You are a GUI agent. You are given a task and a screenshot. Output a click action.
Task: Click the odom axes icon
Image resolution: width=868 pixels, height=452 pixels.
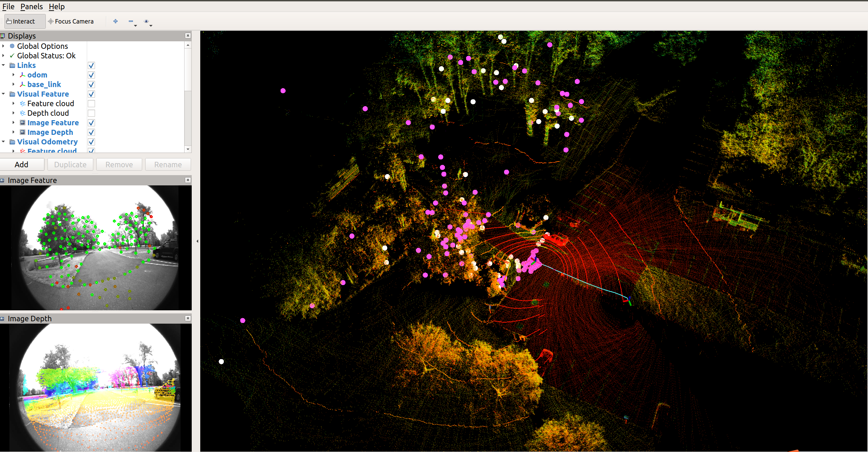(23, 75)
